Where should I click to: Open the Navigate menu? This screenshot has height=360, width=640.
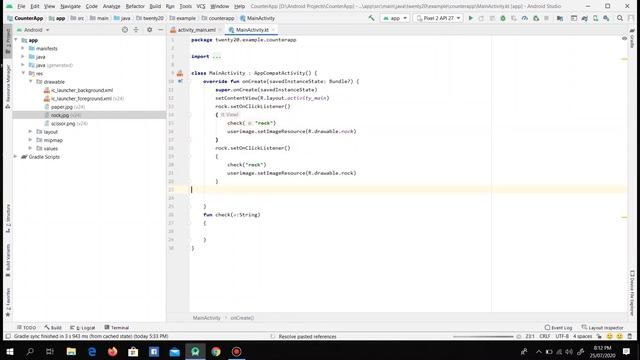pos(70,6)
